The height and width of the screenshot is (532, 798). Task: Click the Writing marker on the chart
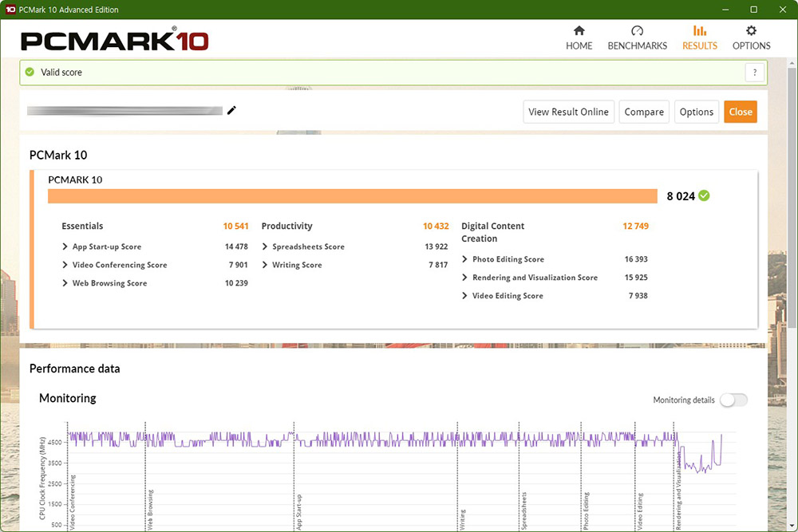[x=463, y=519]
